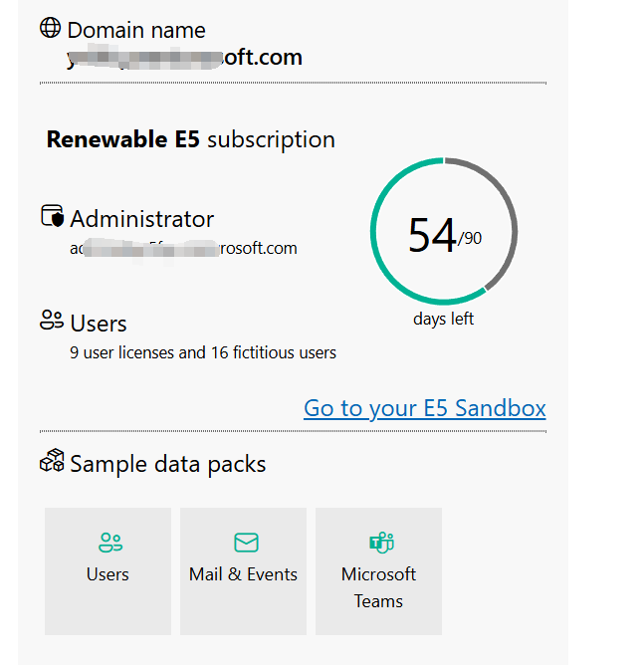The width and height of the screenshot is (644, 665).
Task: Click the Users people icon above user licenses
Action: tap(52, 320)
